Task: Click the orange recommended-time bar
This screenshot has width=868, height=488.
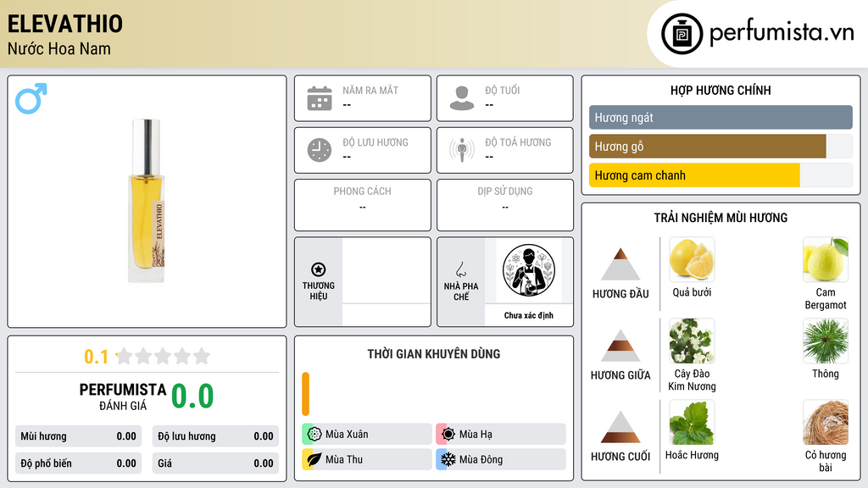Action: (305, 394)
